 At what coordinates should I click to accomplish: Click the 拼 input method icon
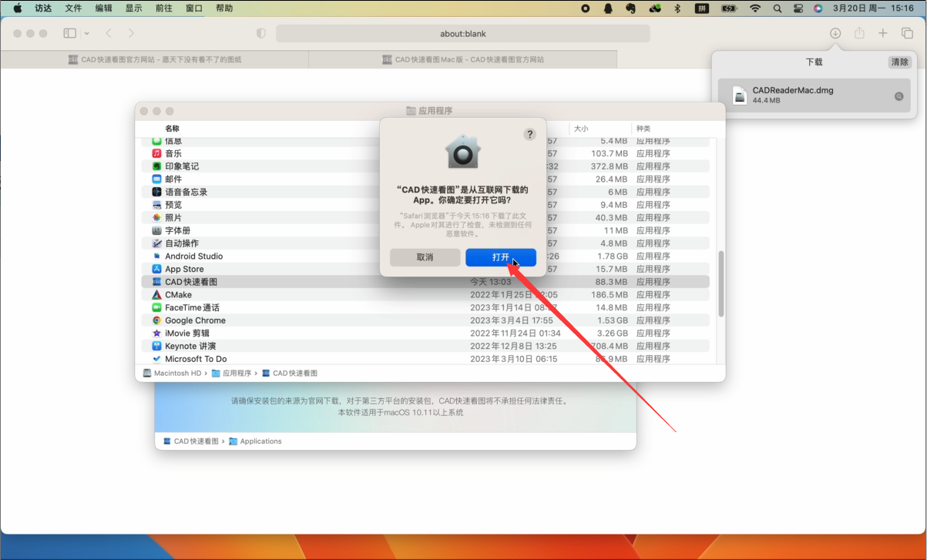(702, 8)
